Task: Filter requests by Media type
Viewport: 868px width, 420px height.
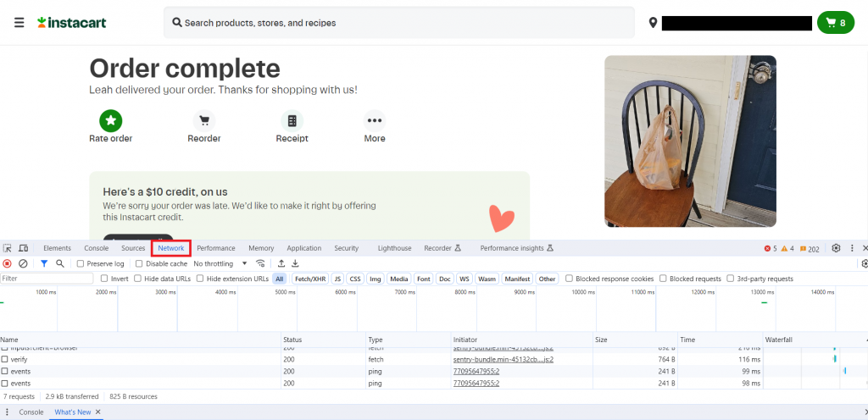Action: click(399, 279)
